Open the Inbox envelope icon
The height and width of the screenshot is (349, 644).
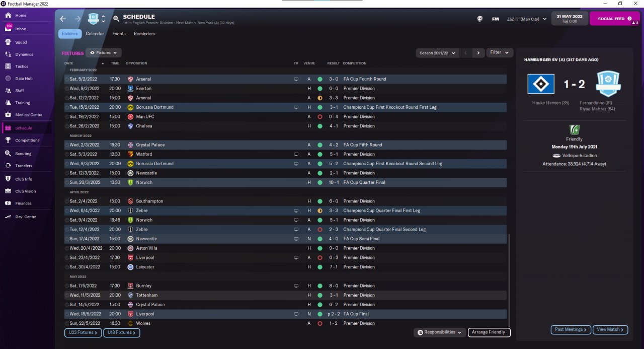(8, 29)
